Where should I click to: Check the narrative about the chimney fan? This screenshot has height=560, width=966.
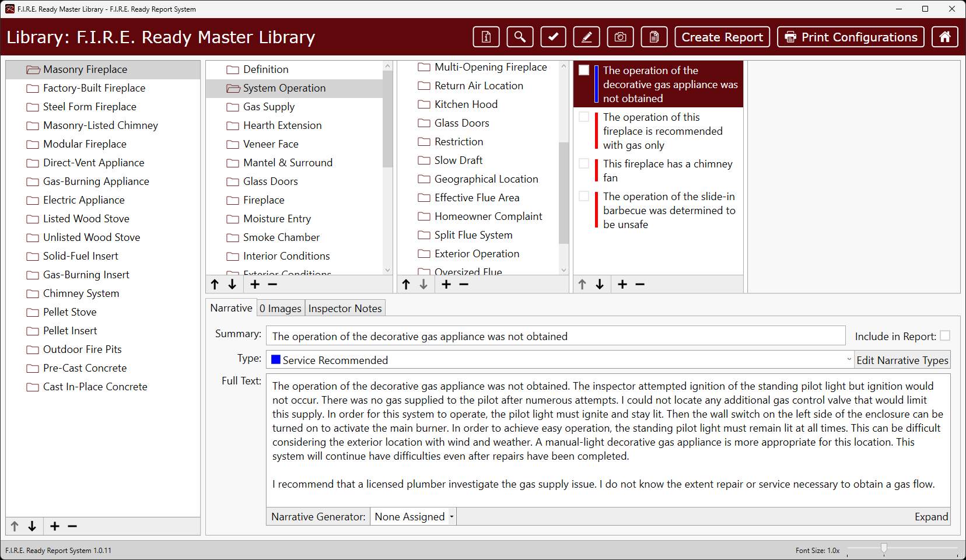pyautogui.click(x=584, y=163)
